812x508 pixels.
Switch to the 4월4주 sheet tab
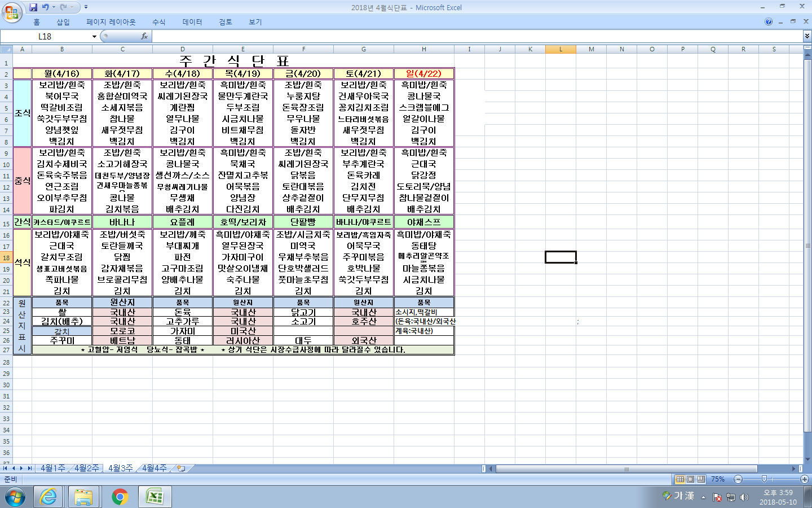(154, 468)
